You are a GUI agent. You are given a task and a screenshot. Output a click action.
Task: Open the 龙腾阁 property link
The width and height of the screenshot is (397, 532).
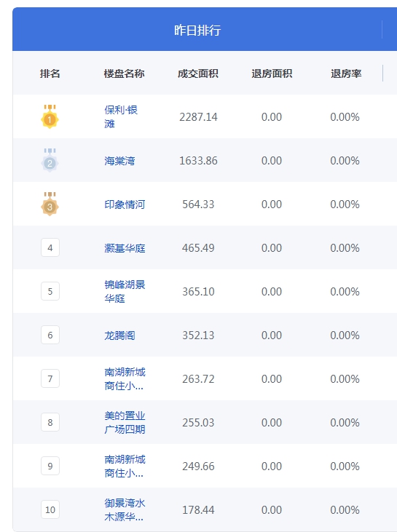tap(119, 336)
